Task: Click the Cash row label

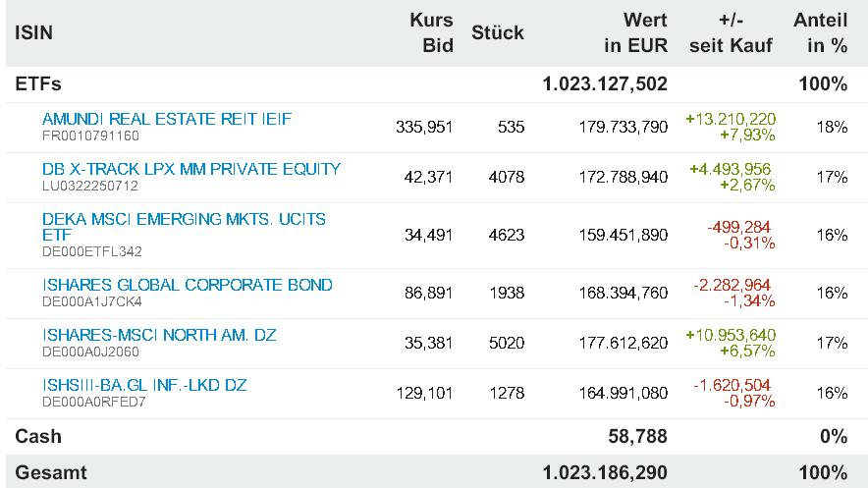Action: pyautogui.click(x=38, y=436)
